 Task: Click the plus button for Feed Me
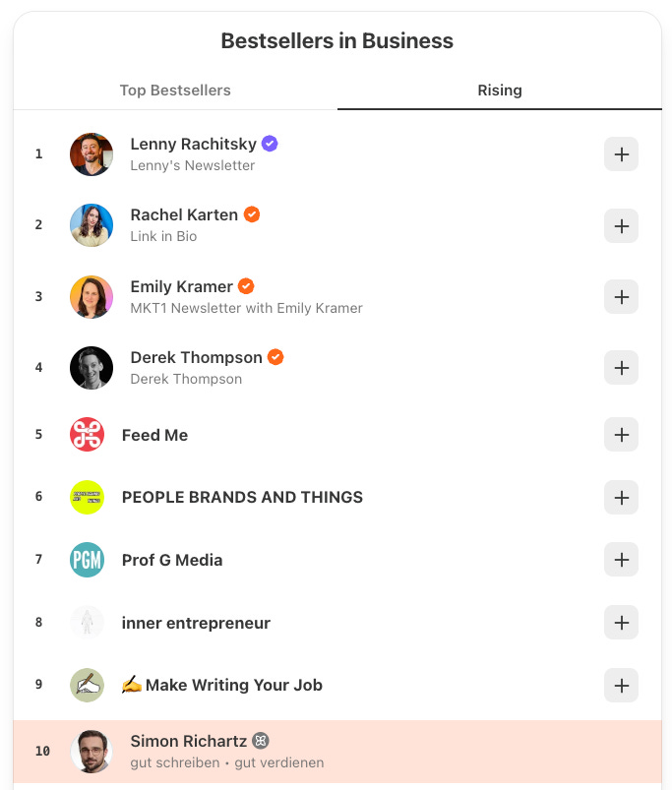click(x=621, y=434)
